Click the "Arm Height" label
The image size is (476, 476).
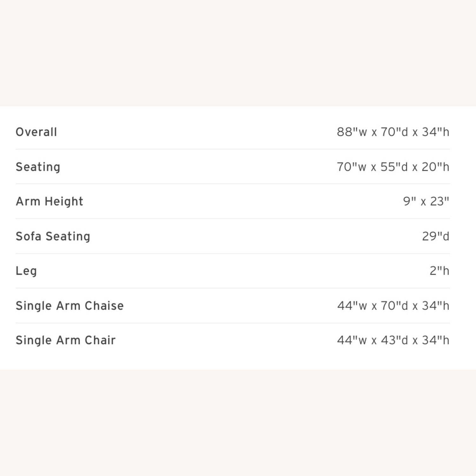point(50,202)
